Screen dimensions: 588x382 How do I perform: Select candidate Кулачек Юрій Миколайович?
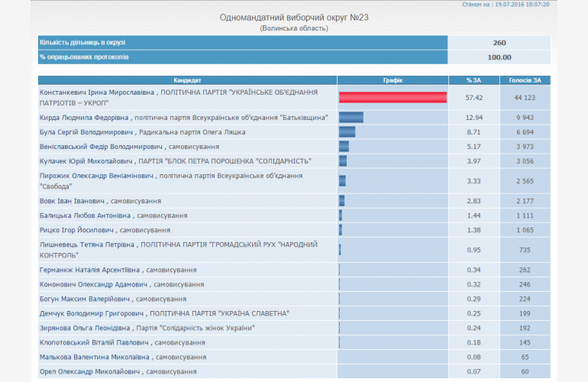coord(86,161)
